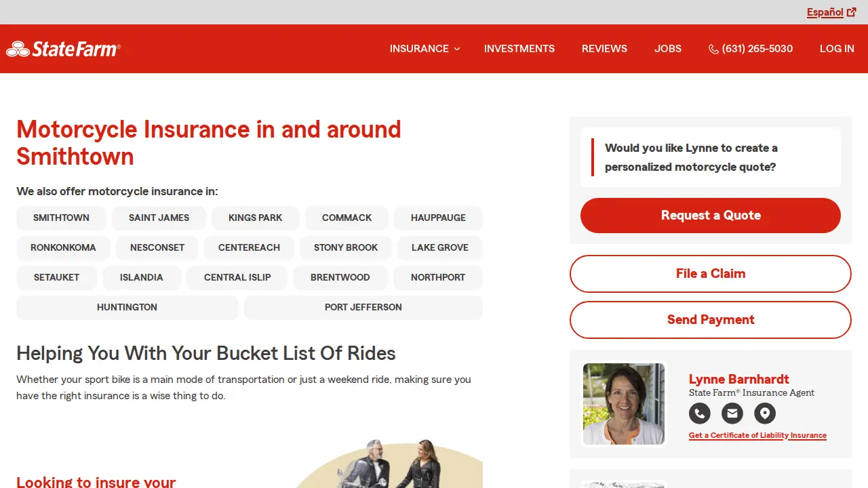The width and height of the screenshot is (868, 488).
Task: Click the 'Helping You With Your Bucket List Of Rides' heading
Action: pyautogui.click(x=206, y=353)
